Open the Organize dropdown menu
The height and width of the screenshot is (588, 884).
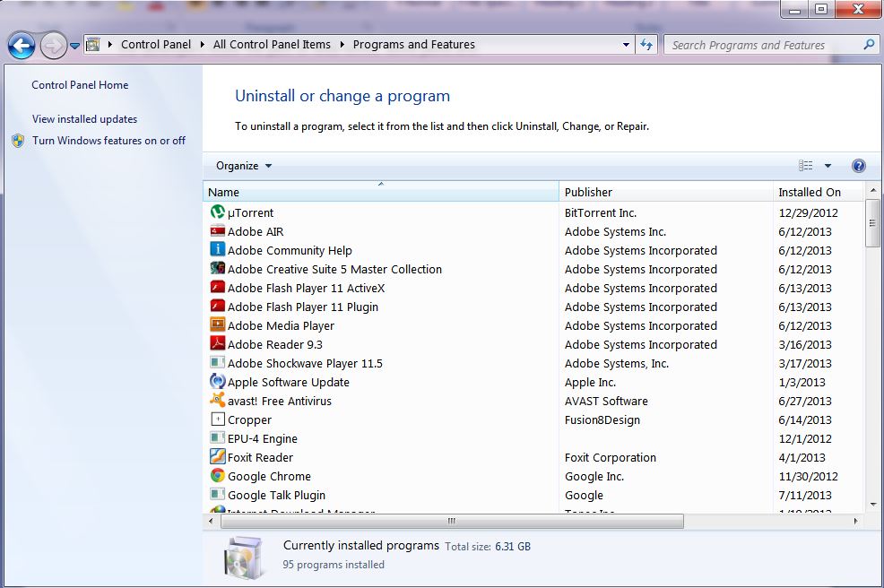(244, 166)
